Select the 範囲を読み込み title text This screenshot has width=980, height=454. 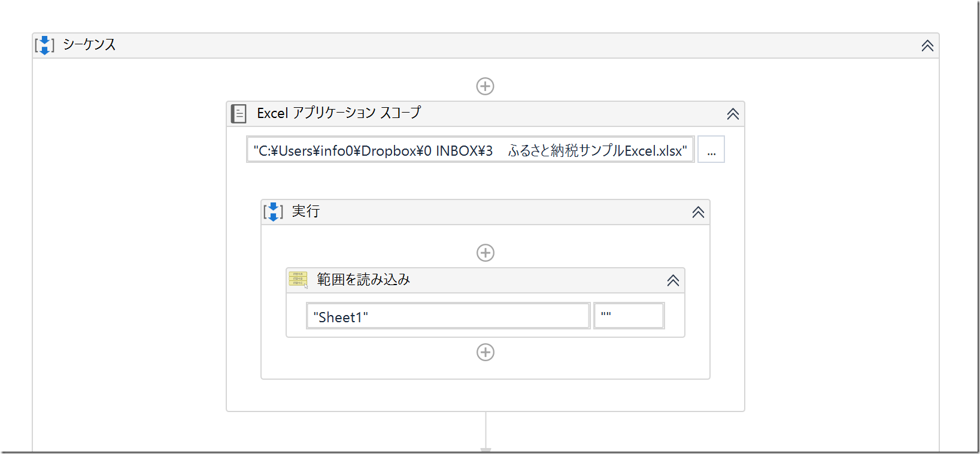(363, 279)
